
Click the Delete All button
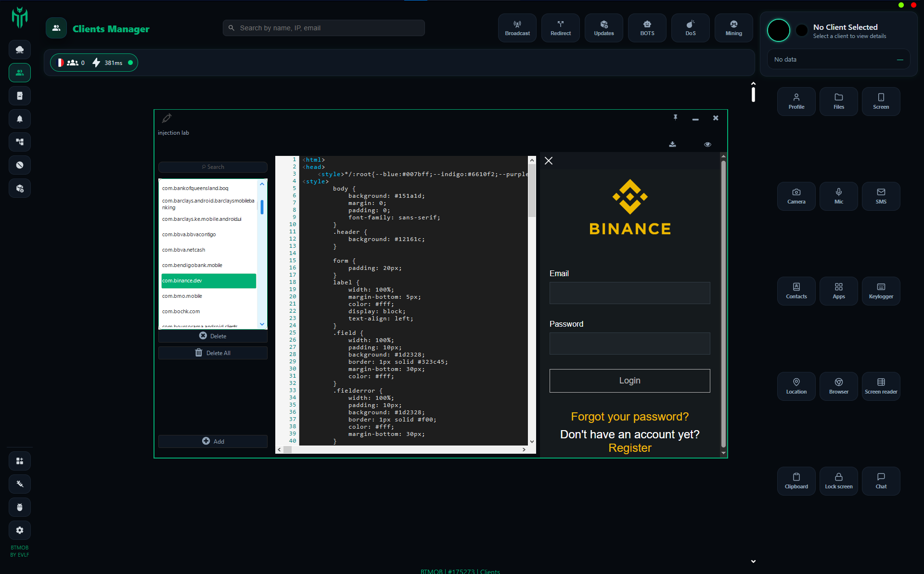(x=213, y=353)
